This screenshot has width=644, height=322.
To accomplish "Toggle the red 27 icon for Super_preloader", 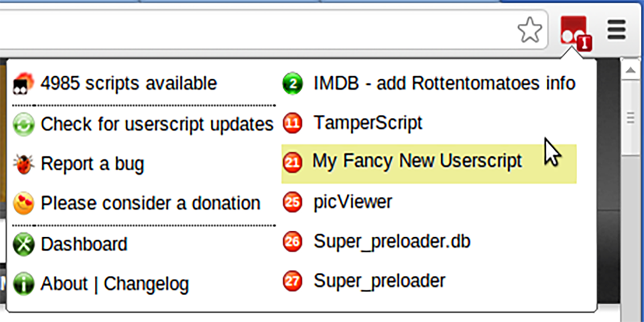I will click(292, 281).
